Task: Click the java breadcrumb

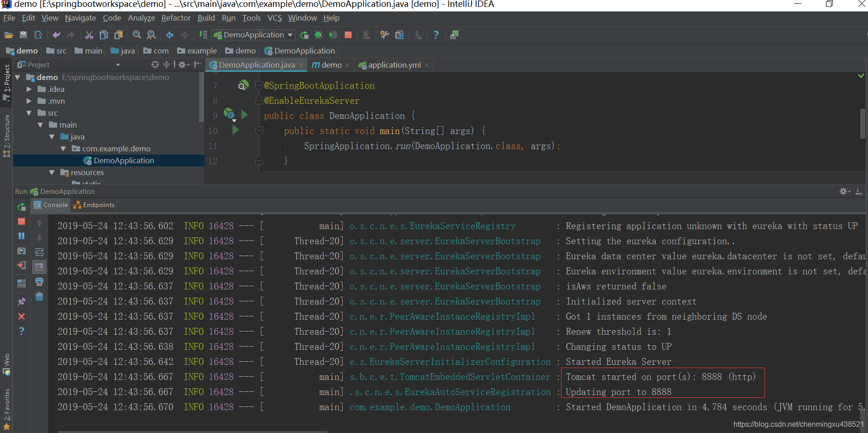Action: [123, 51]
